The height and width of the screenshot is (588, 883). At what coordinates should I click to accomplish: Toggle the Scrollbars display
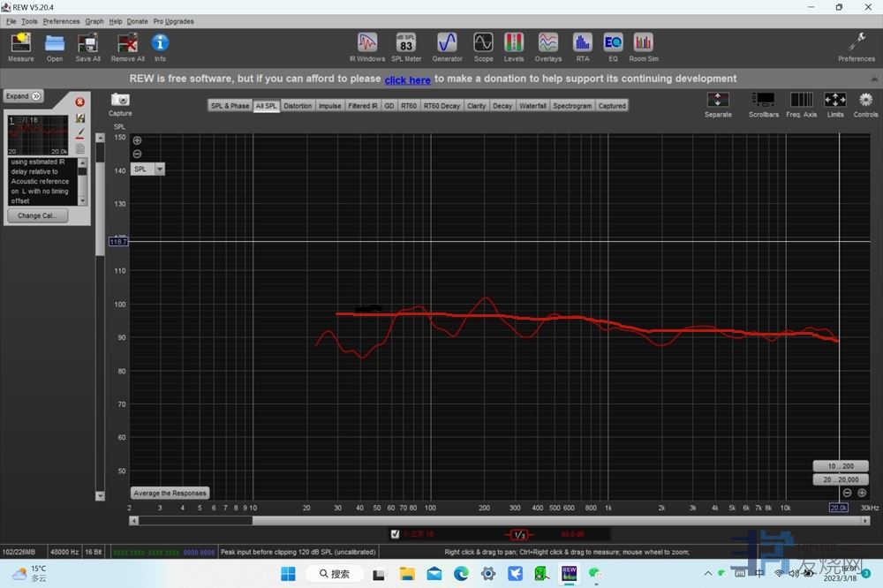coord(764,102)
